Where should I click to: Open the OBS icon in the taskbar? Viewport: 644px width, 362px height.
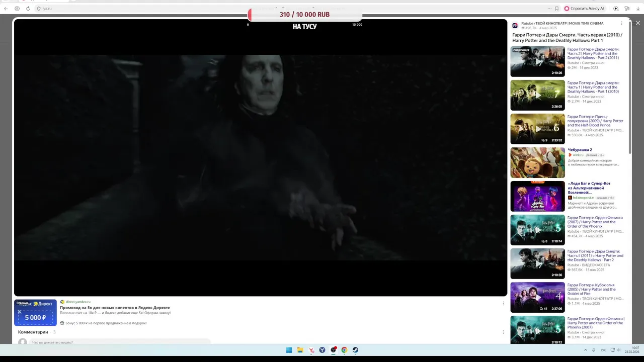(334, 350)
